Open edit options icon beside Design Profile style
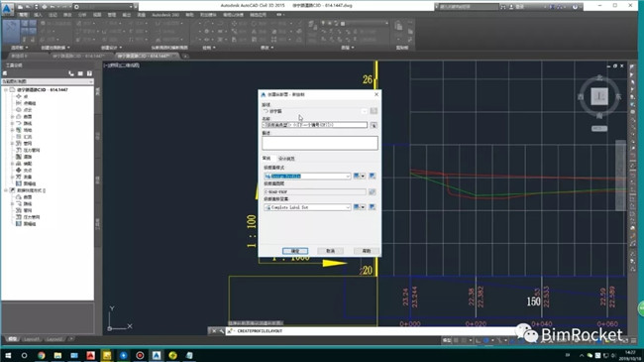The width and height of the screenshot is (644, 362). point(359,177)
